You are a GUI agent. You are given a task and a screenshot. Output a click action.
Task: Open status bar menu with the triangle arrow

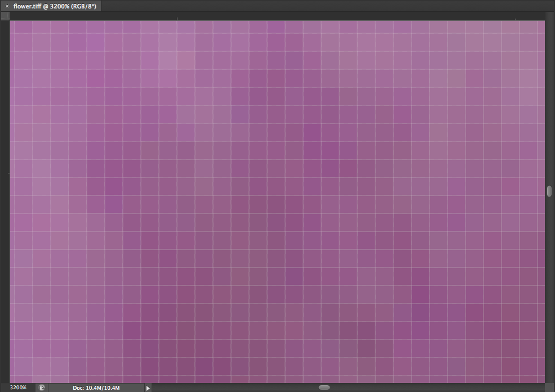click(148, 387)
